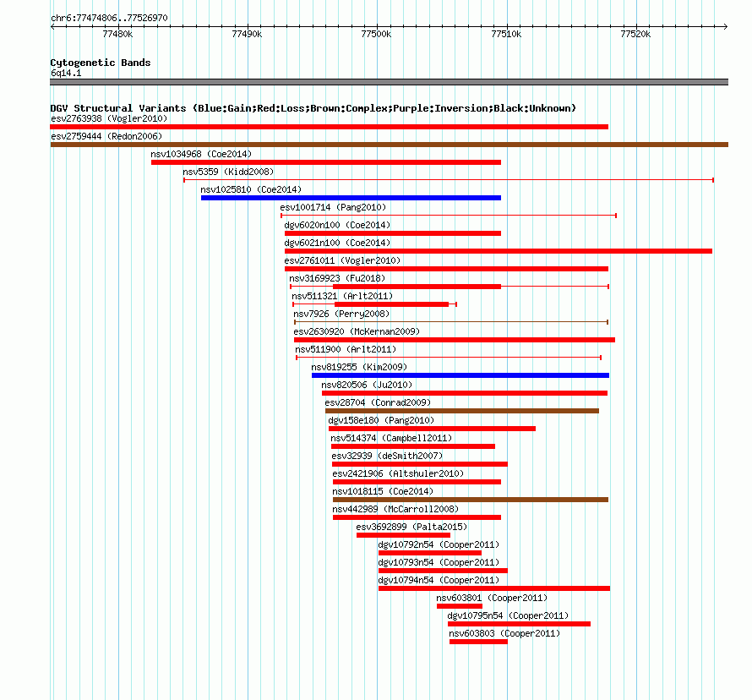Select the brown esv28704 complex bar

[x=462, y=411]
